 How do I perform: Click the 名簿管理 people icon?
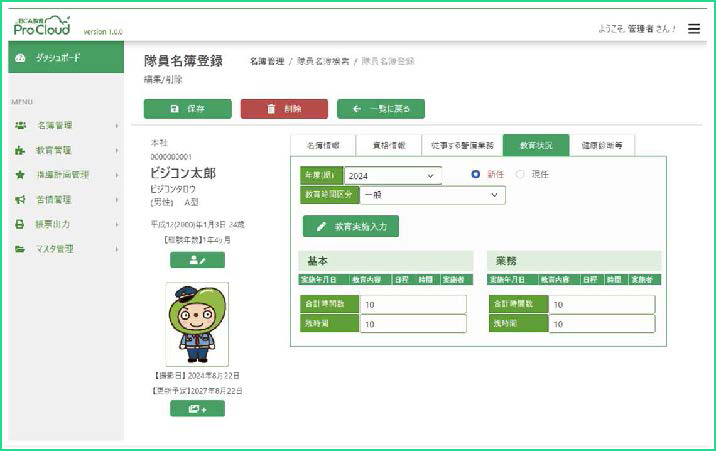tap(21, 126)
